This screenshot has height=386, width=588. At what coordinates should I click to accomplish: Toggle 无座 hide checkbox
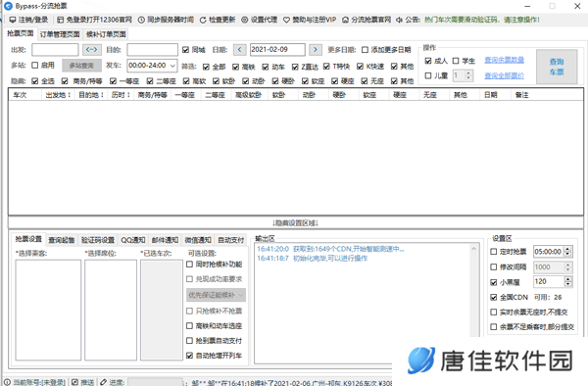365,81
